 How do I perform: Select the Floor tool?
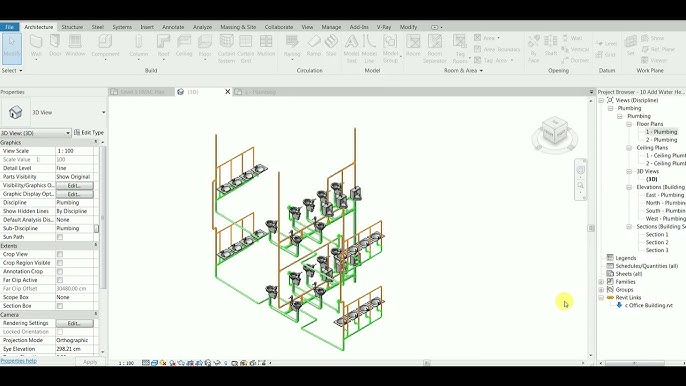[205, 46]
